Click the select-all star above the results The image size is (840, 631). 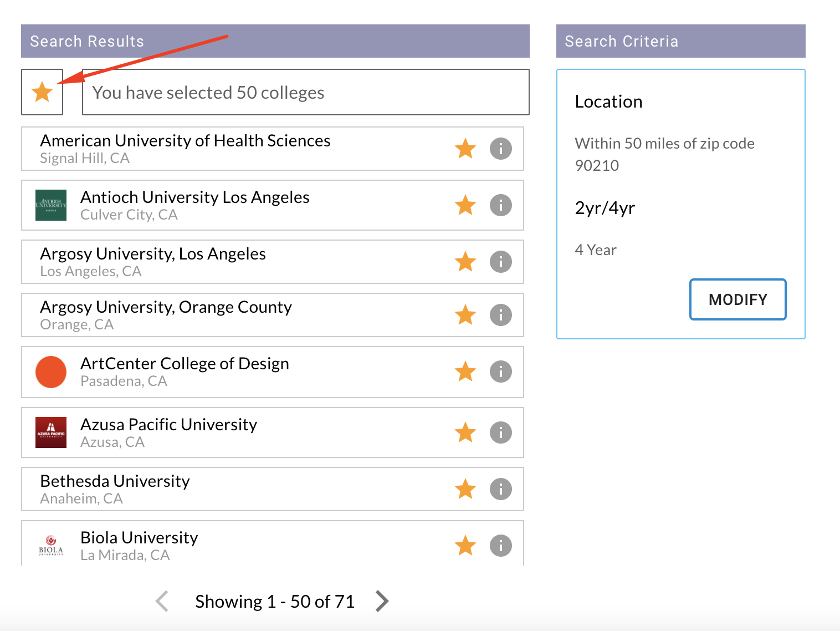(x=42, y=92)
